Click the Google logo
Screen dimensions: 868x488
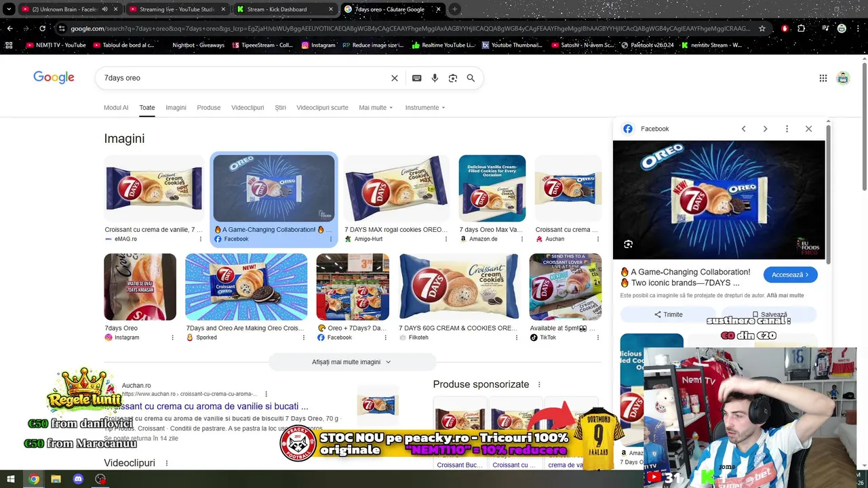point(54,77)
